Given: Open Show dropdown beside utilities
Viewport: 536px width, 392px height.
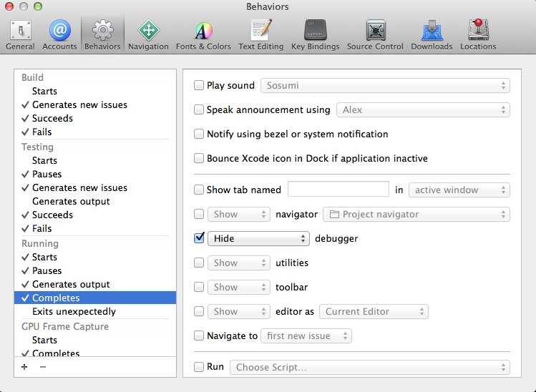Looking at the screenshot, I should (239, 263).
